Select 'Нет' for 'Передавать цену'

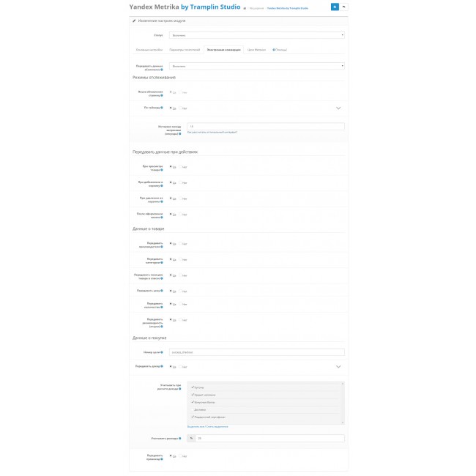tap(181, 291)
